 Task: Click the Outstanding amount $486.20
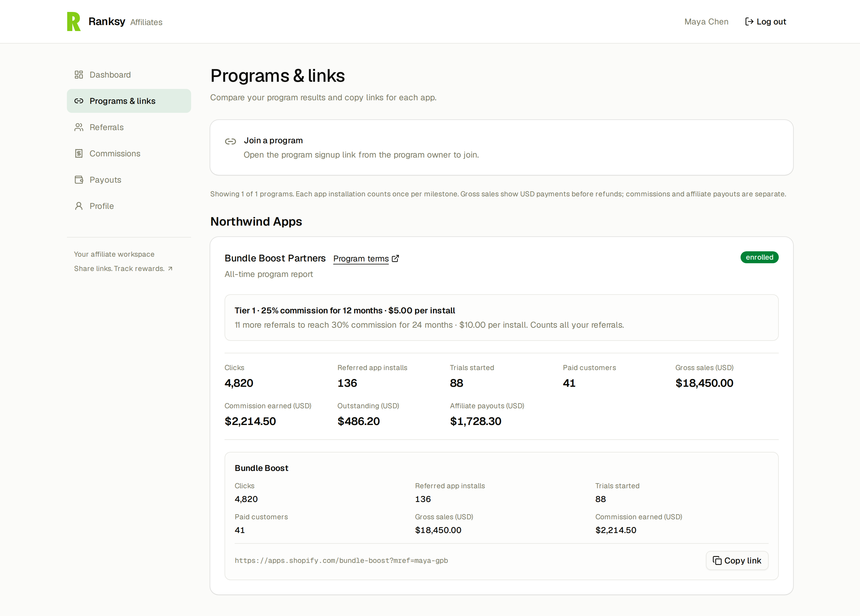pyautogui.click(x=358, y=421)
